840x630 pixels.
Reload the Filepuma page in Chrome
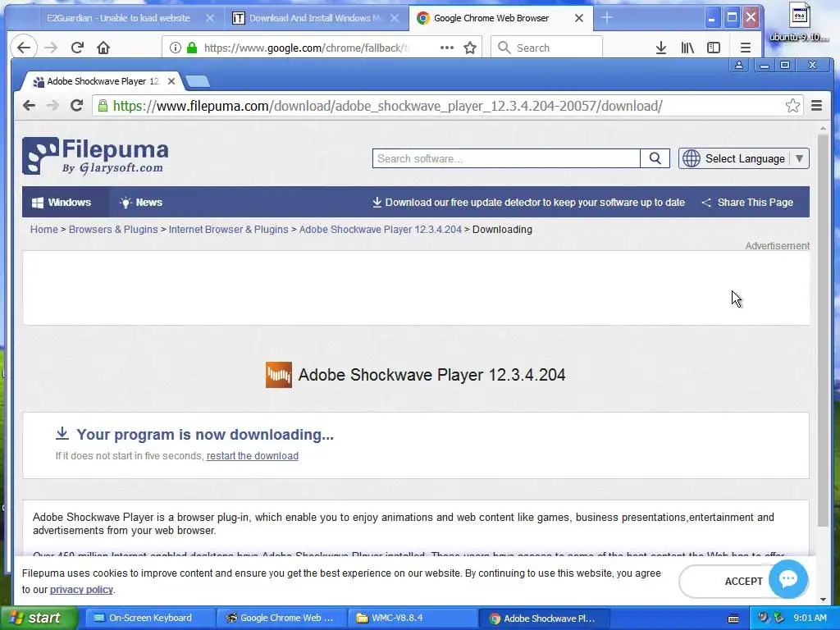[x=76, y=106]
